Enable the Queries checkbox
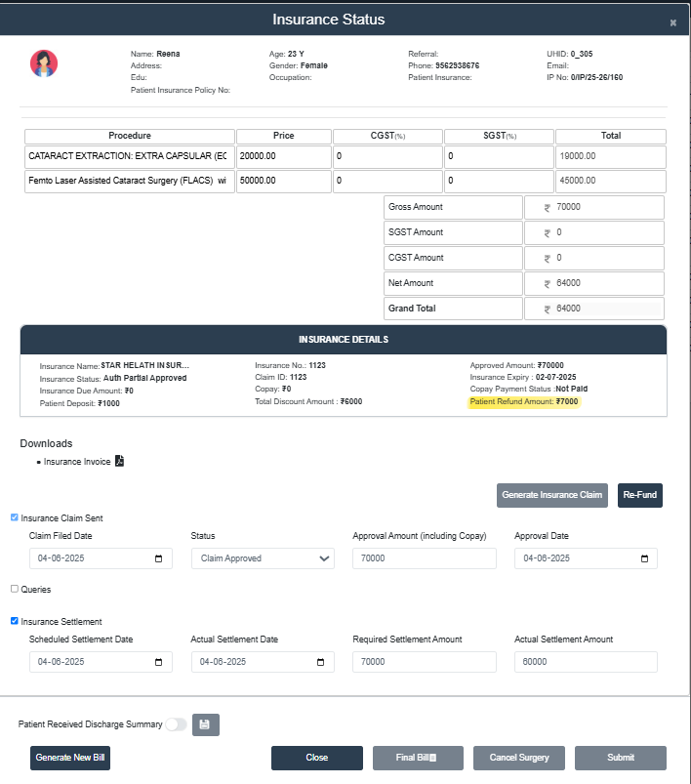Image resolution: width=691 pixels, height=784 pixels. point(15,589)
